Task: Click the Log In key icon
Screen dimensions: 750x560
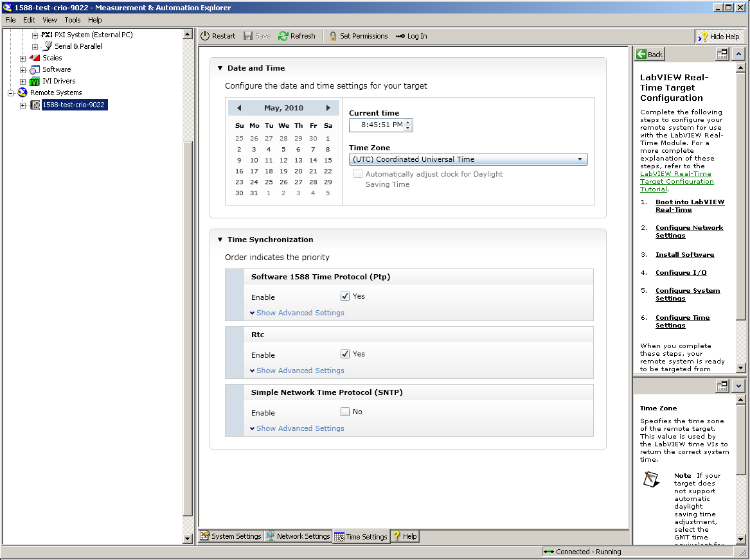Action: [400, 37]
